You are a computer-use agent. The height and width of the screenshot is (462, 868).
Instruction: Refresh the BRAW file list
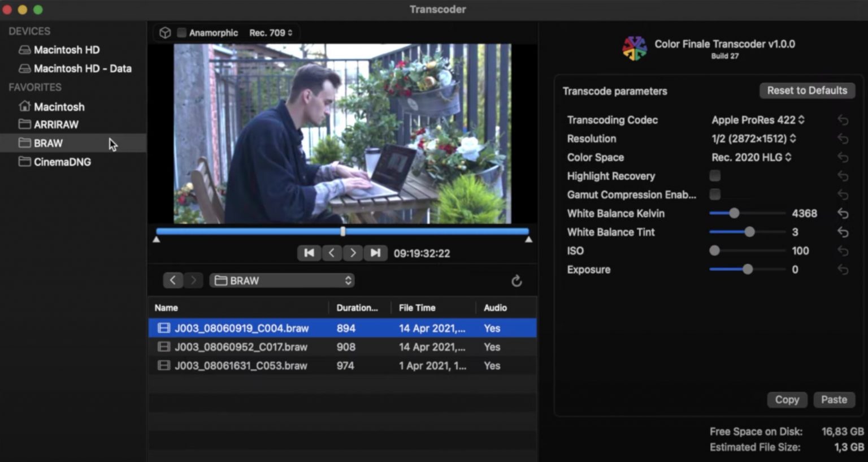[x=517, y=281]
